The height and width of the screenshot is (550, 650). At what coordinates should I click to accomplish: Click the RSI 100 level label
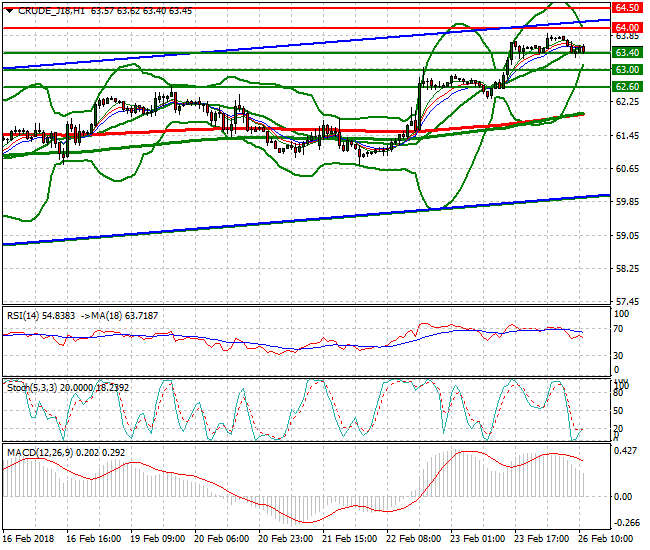coord(621,314)
